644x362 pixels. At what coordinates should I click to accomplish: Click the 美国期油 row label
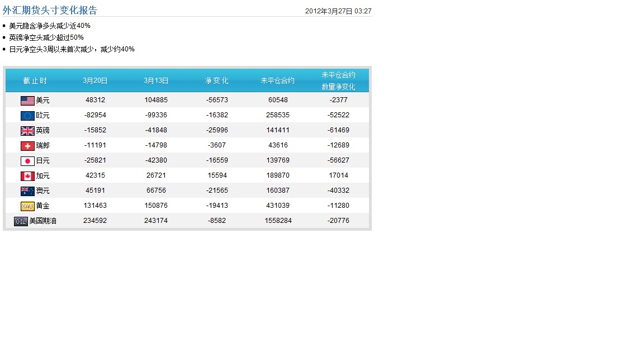[x=42, y=221]
